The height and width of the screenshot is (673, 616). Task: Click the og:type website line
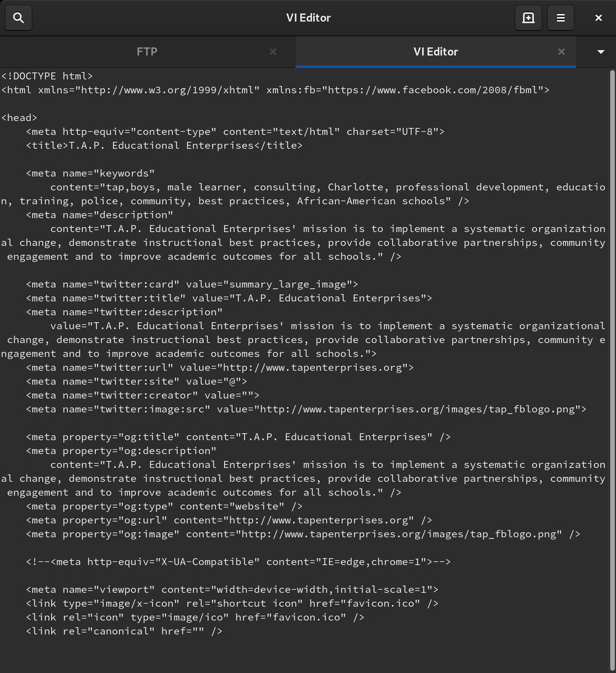click(x=164, y=506)
